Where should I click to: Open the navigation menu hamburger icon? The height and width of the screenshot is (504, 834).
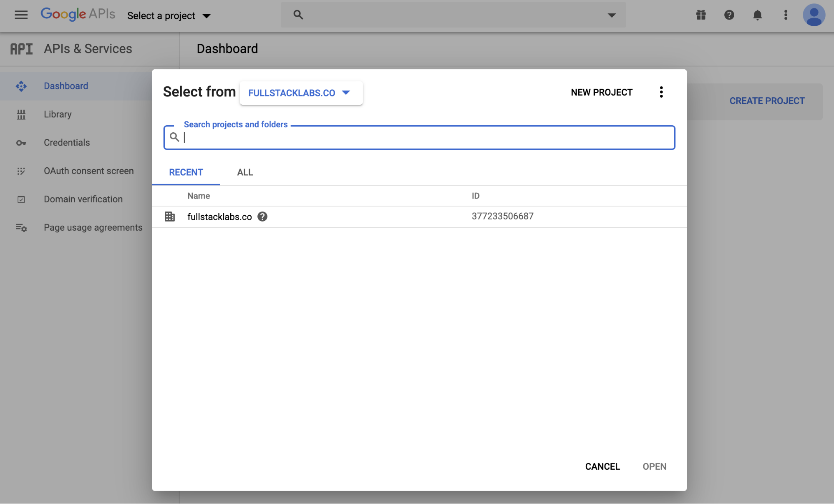21,15
